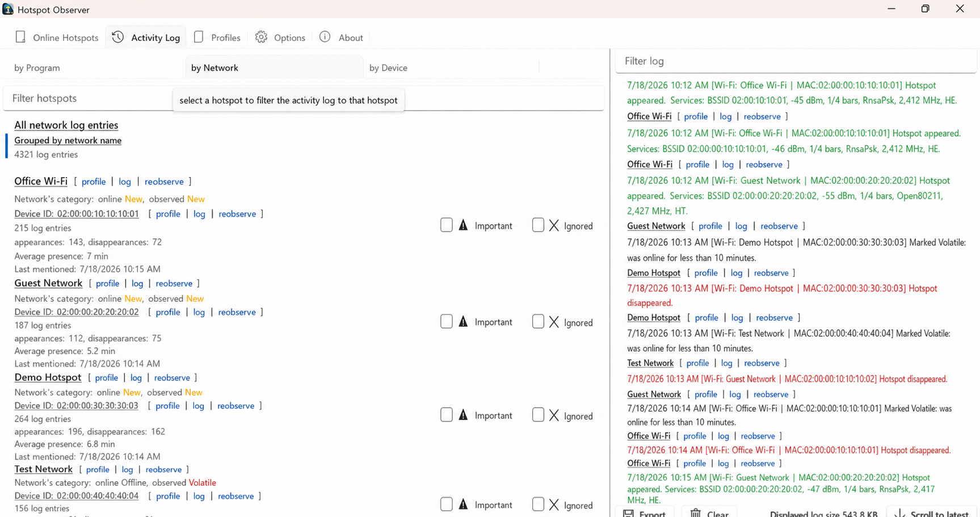Screen dimensions: 980x517
Task: Open the Test Network heading
Action: coord(44,469)
